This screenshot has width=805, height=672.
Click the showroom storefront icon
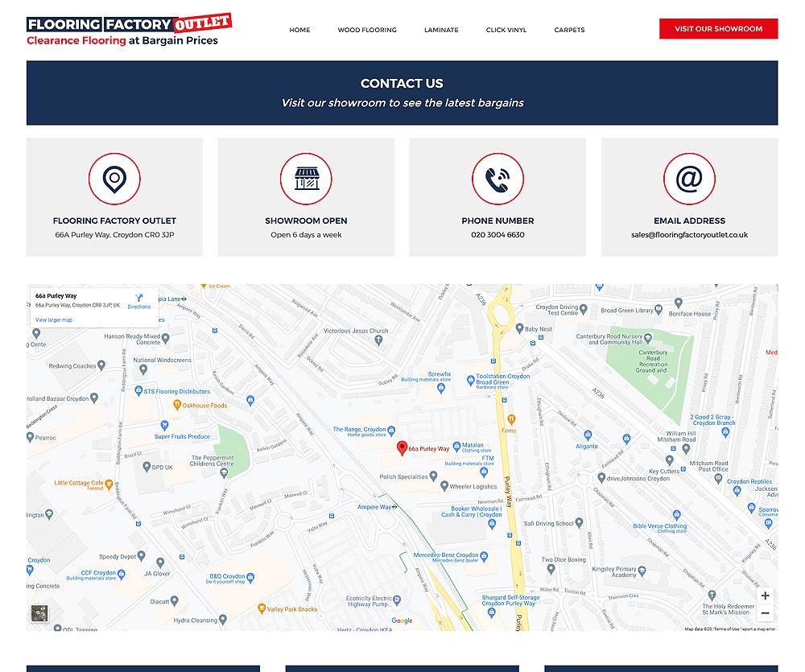point(306,179)
